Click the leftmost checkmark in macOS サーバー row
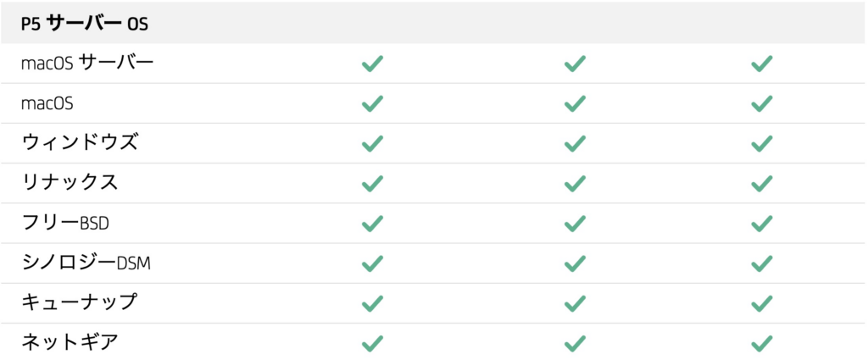This screenshot has width=868, height=360. coord(373,64)
